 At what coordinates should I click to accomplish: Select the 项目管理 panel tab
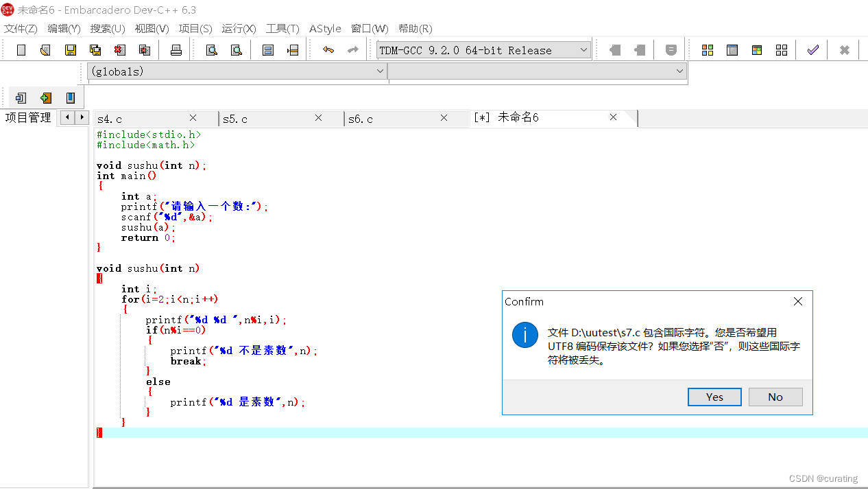click(x=28, y=117)
